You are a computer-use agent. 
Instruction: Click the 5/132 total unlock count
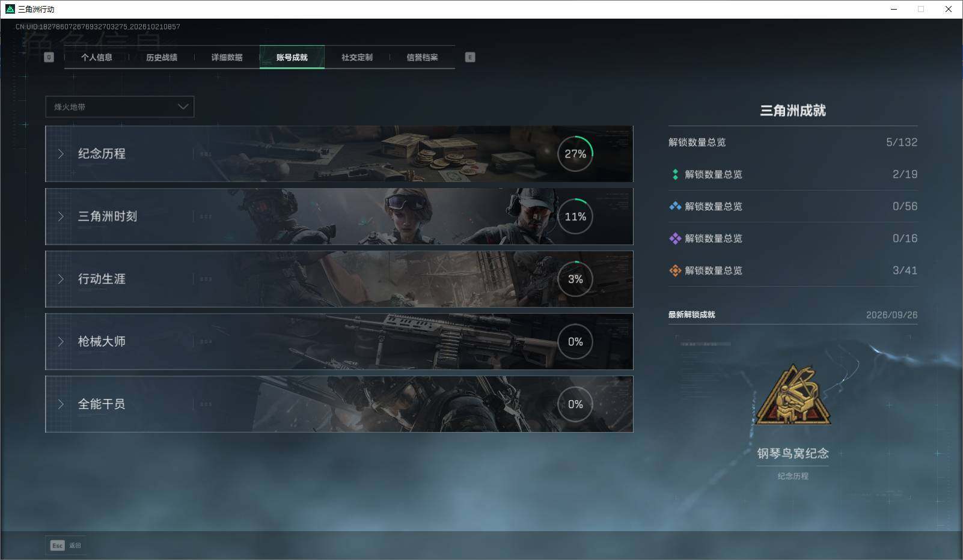point(902,142)
